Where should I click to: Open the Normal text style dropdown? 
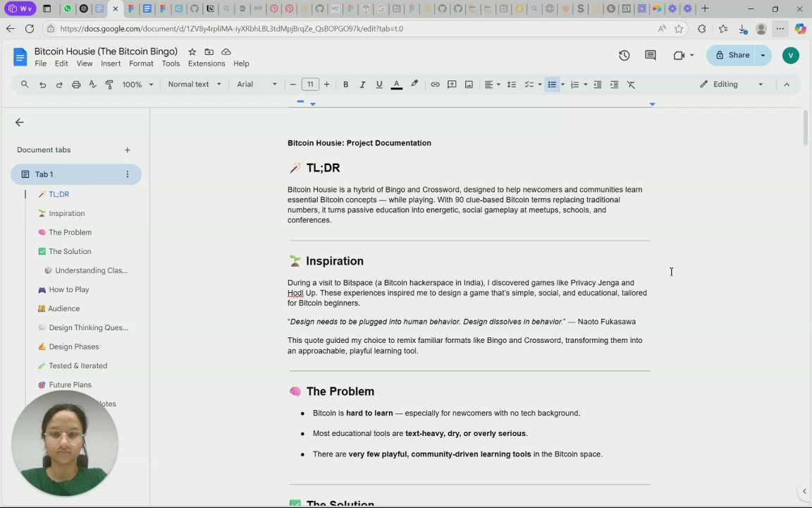(195, 84)
